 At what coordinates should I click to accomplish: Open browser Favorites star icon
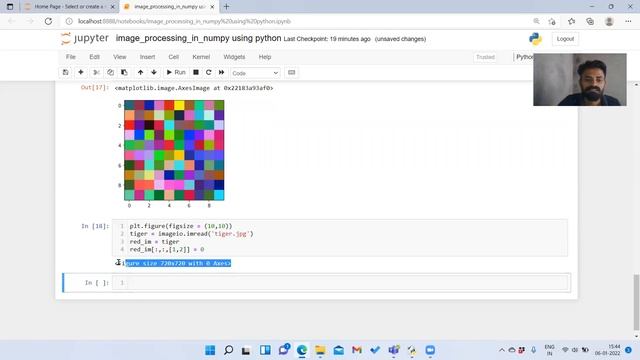[x=571, y=21]
